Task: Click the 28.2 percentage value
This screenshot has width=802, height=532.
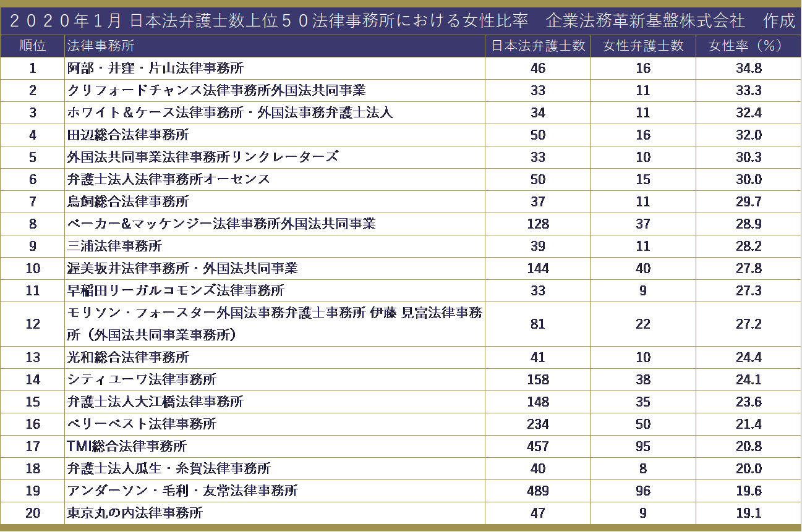Action: 749,247
